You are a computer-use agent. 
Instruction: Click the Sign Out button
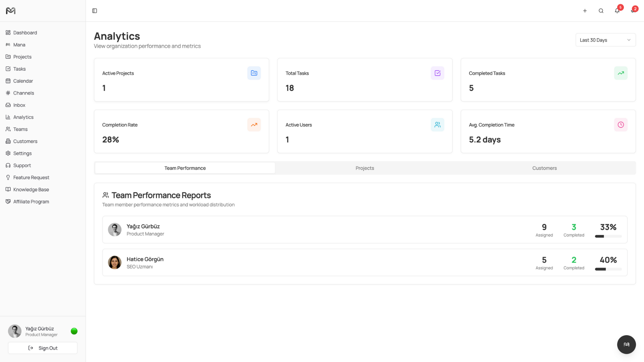(43, 348)
